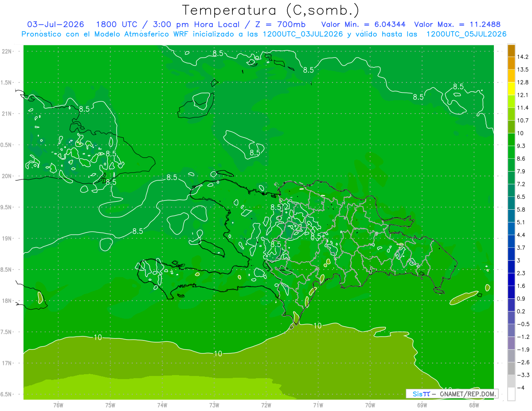Click colorbar value "5.1"
Screen dimensions: 532x411
tap(521, 222)
